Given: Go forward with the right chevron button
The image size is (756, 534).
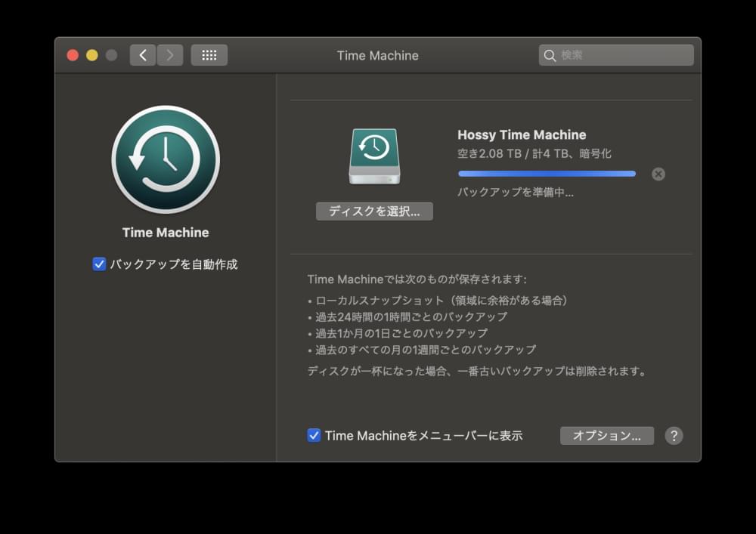Looking at the screenshot, I should [170, 55].
